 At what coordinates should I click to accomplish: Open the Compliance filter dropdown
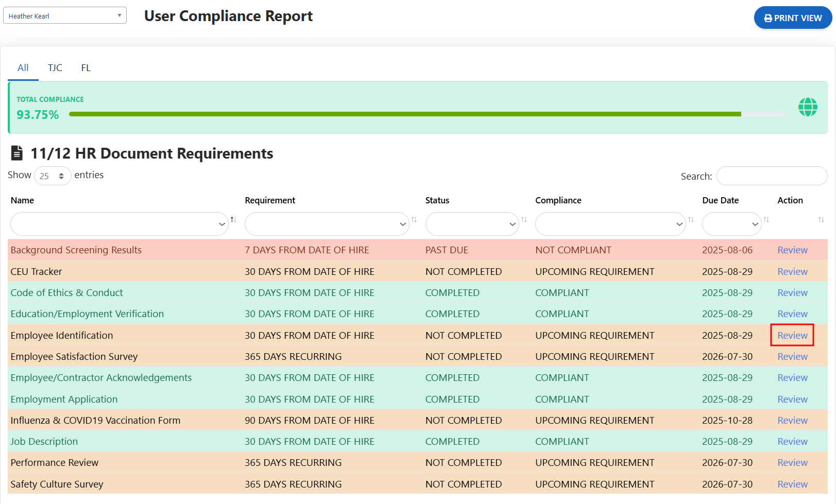610,224
